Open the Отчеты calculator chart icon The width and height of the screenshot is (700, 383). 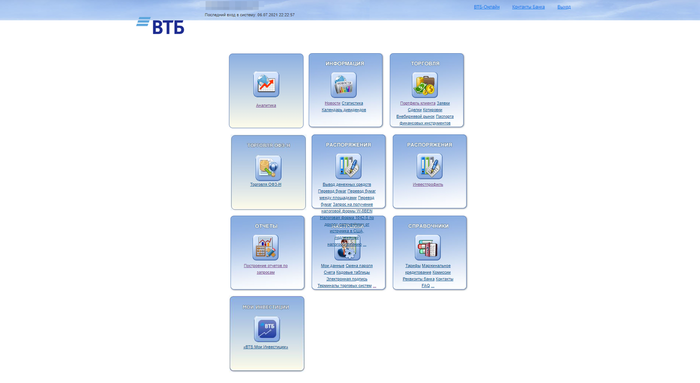(265, 248)
